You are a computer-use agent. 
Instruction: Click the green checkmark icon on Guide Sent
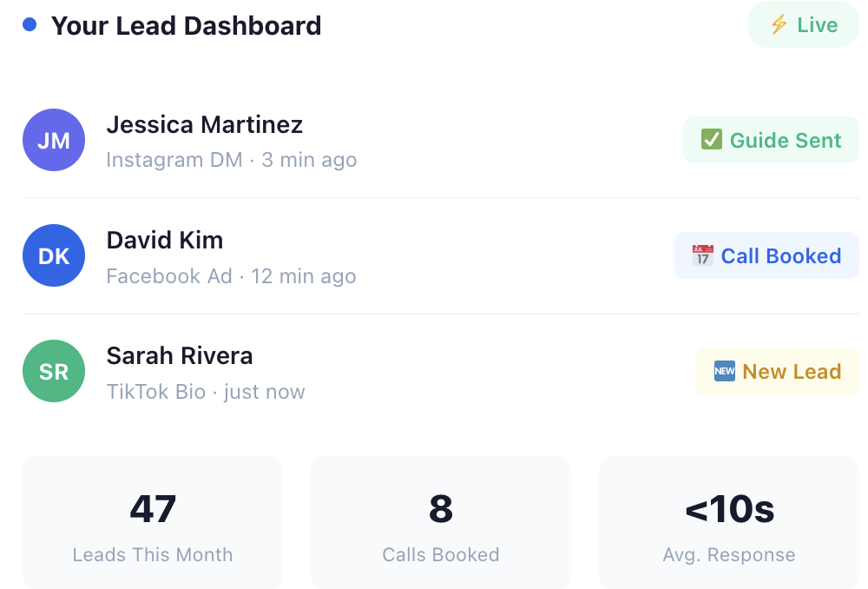coord(710,139)
